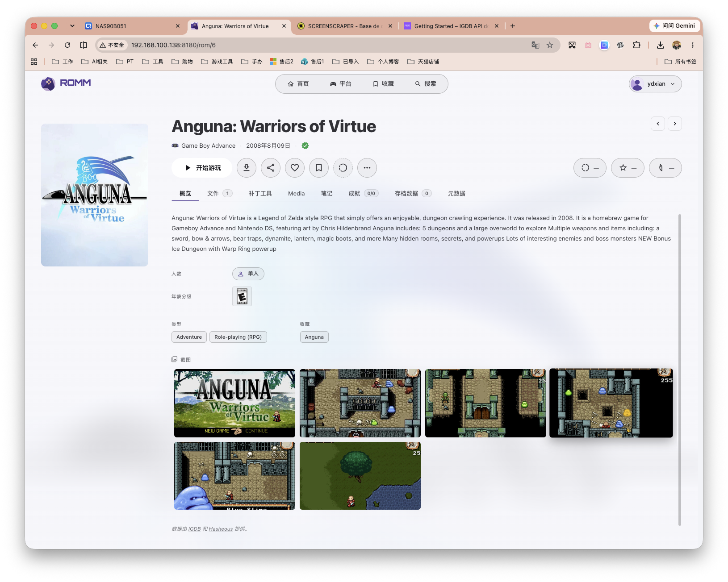Click the address bar URL

coord(173,45)
